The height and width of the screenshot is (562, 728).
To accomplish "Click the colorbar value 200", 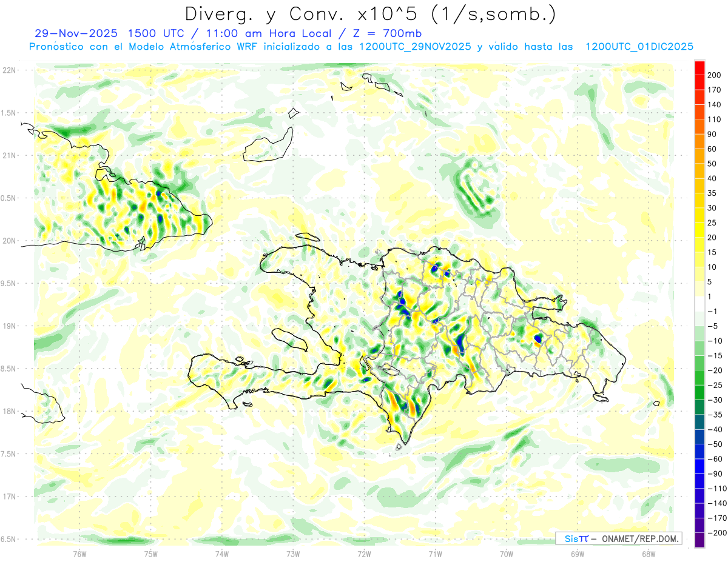I will [715, 75].
